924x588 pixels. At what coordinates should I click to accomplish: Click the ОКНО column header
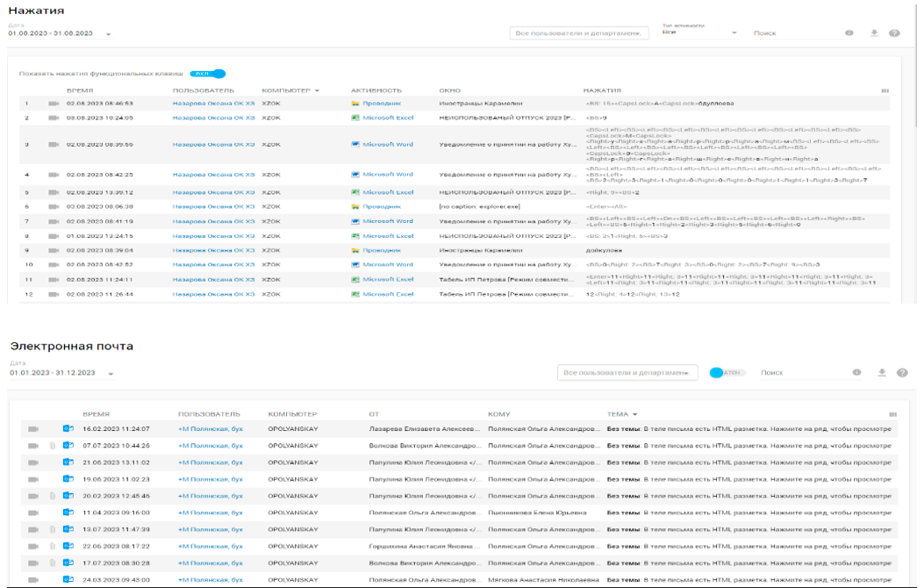click(449, 90)
